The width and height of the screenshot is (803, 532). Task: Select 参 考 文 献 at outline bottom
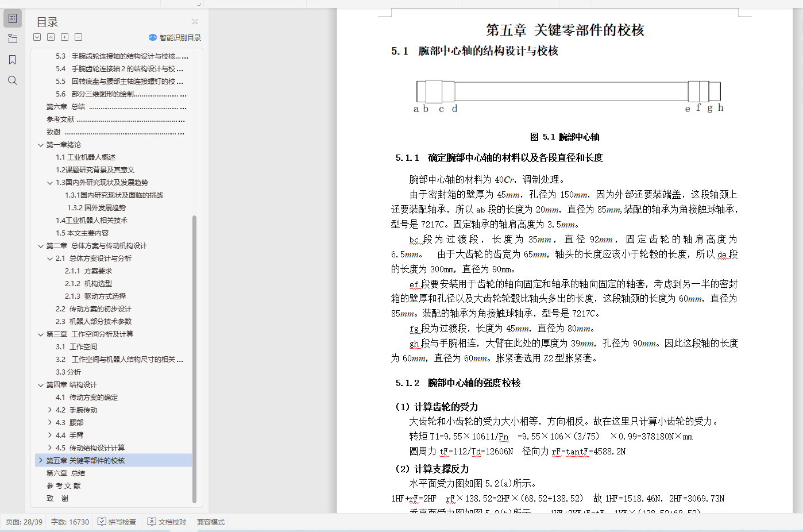pyautogui.click(x=64, y=486)
